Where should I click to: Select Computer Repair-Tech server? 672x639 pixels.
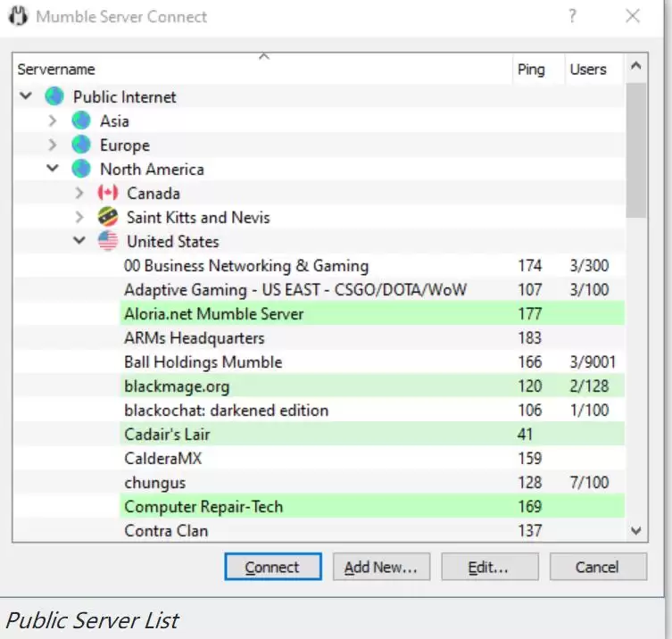(x=372, y=507)
